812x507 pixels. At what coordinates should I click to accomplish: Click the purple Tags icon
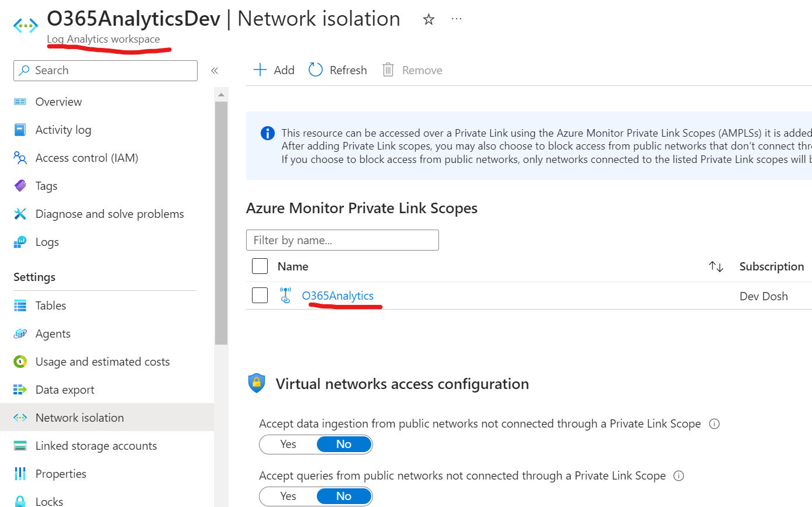coord(20,186)
